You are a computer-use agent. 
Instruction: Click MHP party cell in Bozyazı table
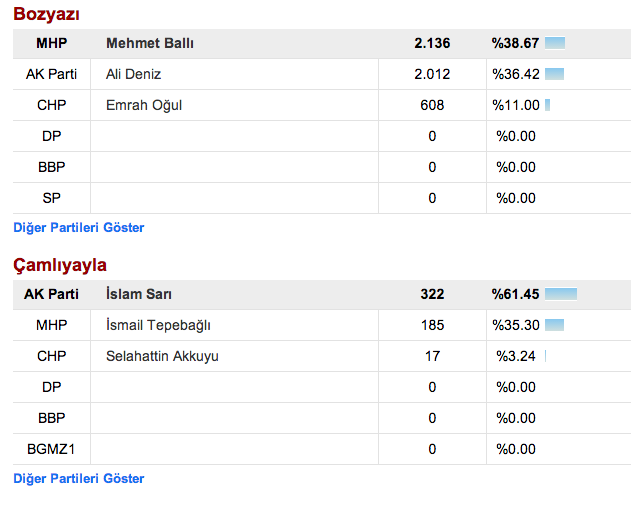(52, 43)
